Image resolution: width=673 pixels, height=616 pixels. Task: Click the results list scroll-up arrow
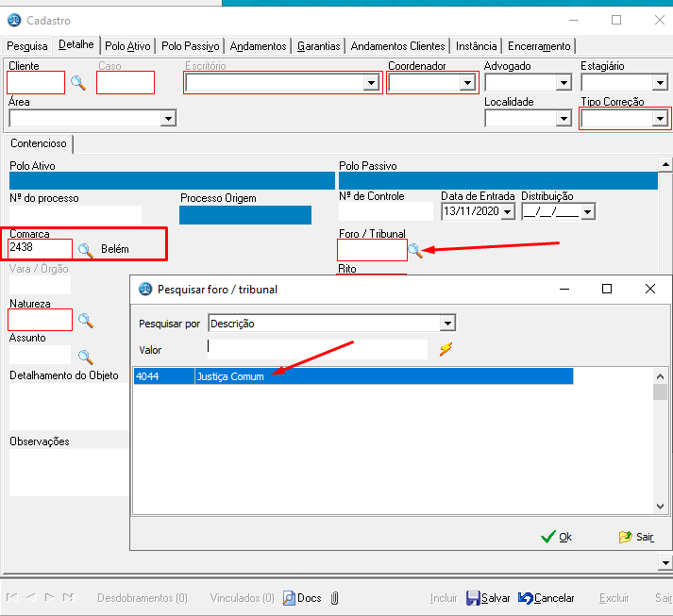click(660, 376)
